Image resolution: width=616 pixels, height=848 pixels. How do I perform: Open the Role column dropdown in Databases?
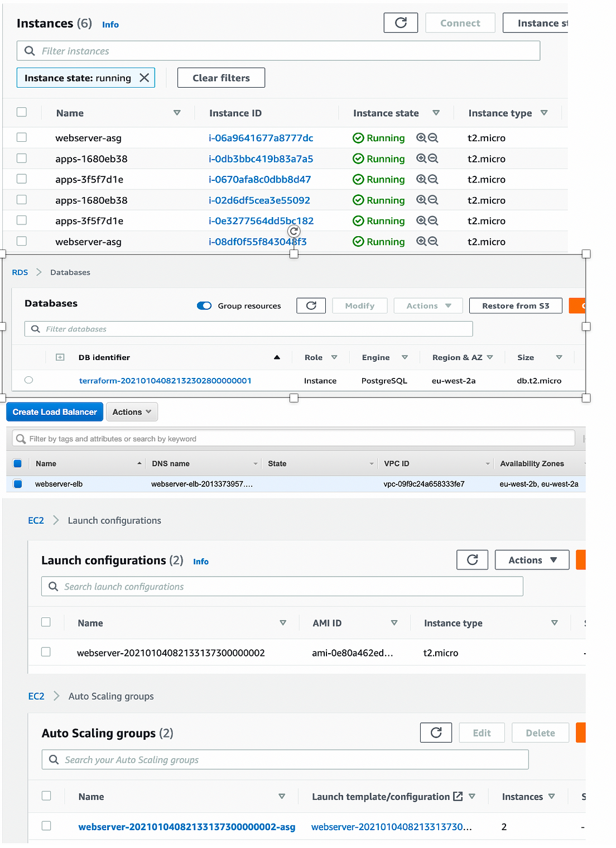334,357
